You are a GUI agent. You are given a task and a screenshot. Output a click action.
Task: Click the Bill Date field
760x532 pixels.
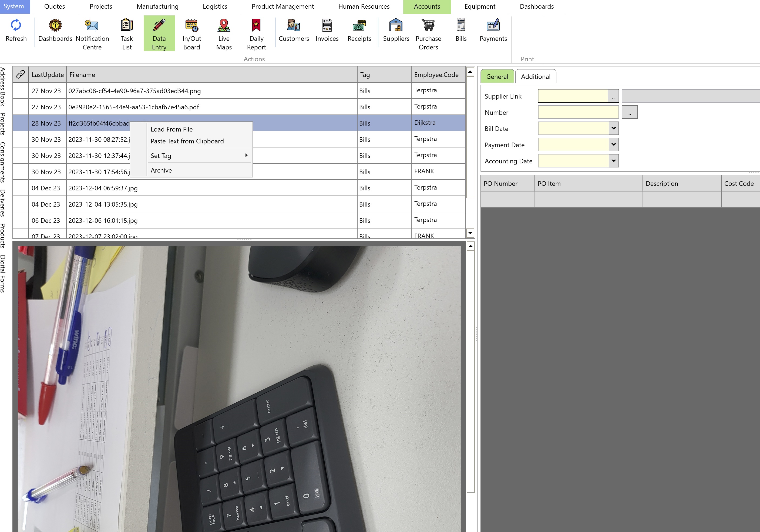[573, 129]
